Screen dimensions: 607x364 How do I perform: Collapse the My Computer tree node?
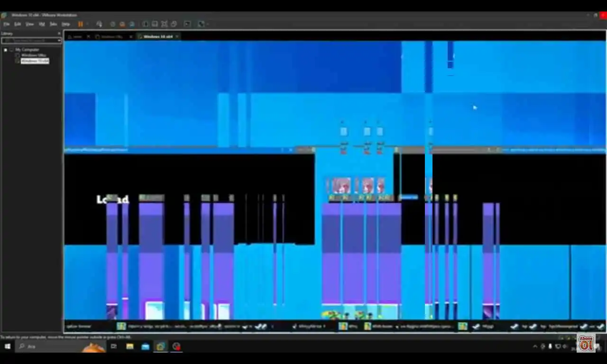point(5,49)
